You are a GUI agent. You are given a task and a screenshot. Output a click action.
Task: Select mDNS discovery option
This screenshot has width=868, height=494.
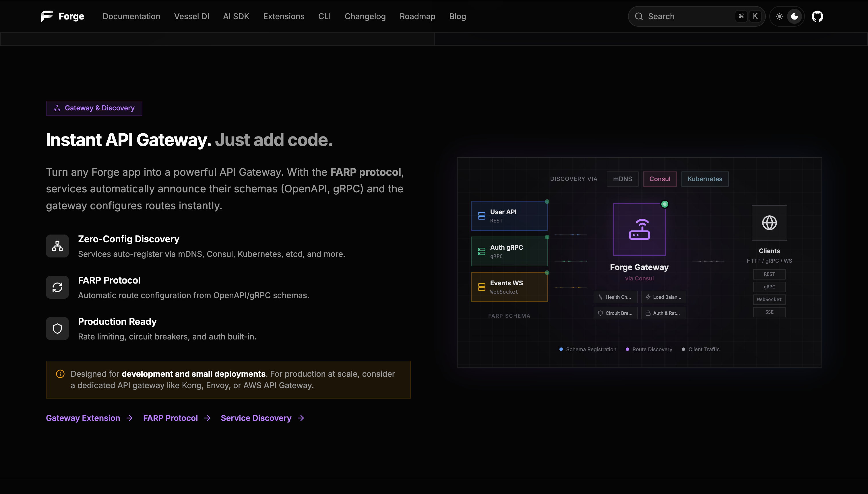623,179
